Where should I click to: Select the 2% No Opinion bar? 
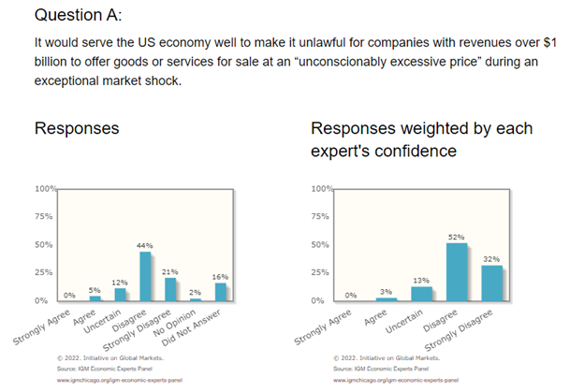196,299
